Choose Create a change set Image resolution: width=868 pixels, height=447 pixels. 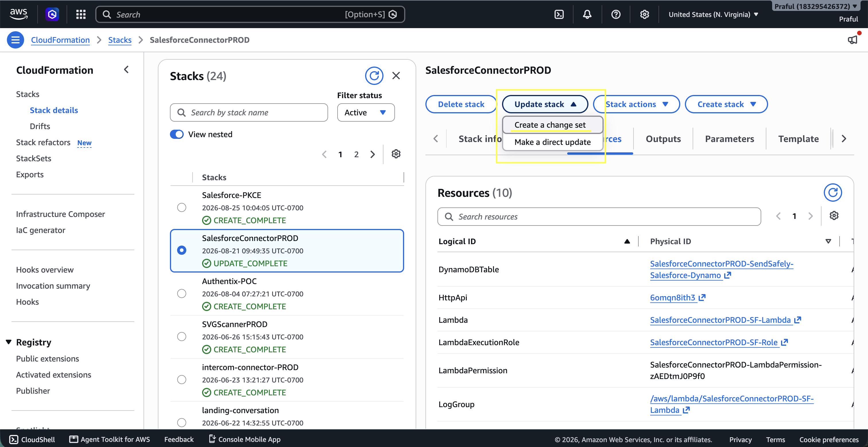552,125
